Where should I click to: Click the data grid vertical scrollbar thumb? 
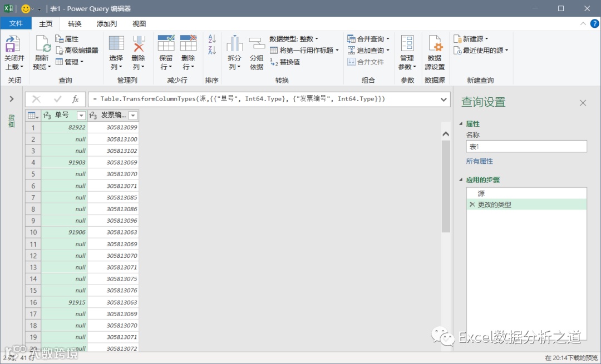[x=445, y=186]
